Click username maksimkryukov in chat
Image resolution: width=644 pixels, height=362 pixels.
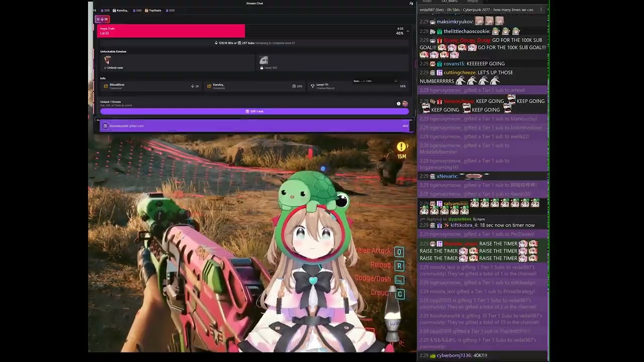[x=455, y=22]
